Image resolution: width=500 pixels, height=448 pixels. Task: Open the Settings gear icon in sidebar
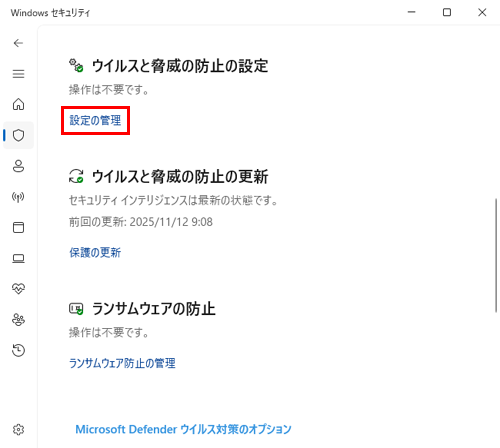coord(18,430)
